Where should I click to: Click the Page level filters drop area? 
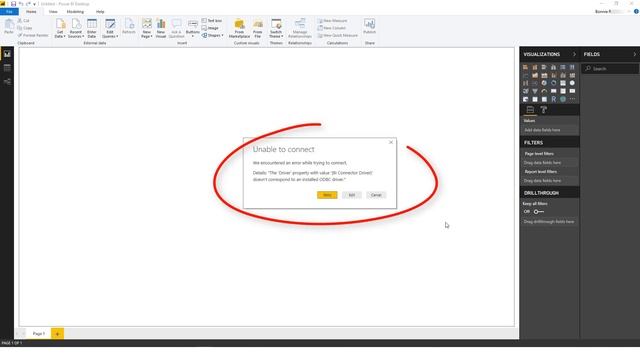click(x=550, y=162)
